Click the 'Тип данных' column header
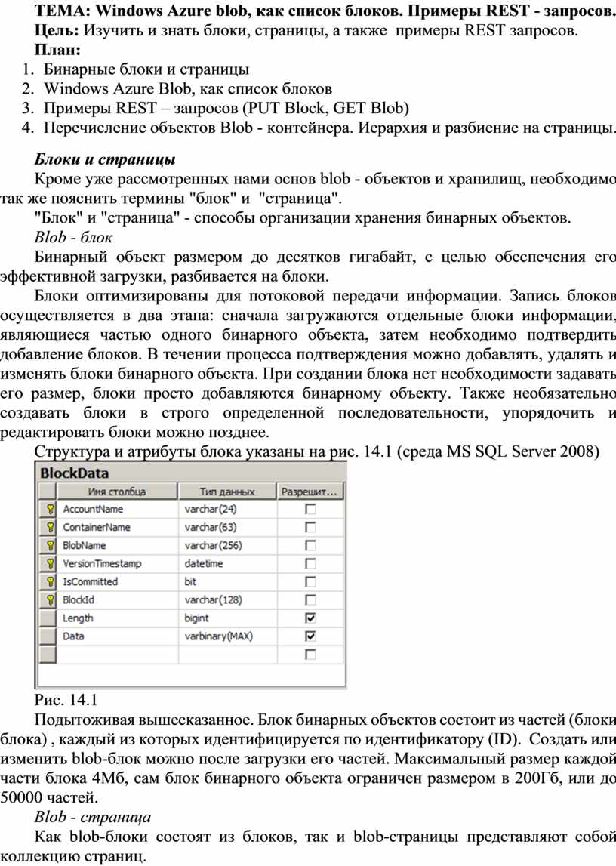Viewport: 616px width, 866px height. coord(227,491)
